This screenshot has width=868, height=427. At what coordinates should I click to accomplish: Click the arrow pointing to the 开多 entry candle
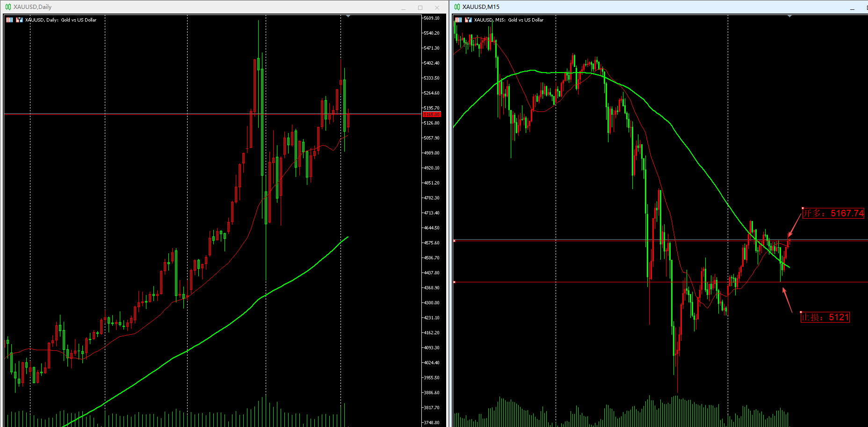(x=794, y=225)
